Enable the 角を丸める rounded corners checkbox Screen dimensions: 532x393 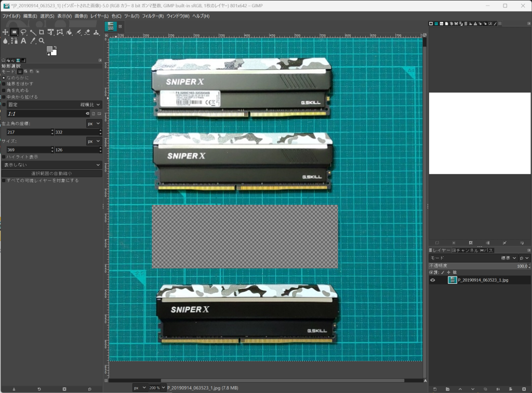pos(4,90)
